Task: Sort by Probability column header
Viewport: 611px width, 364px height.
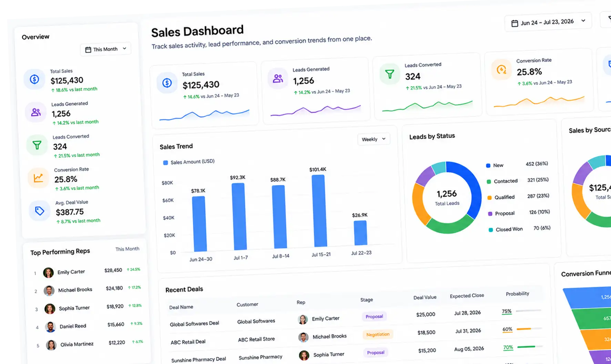Action: point(517,294)
